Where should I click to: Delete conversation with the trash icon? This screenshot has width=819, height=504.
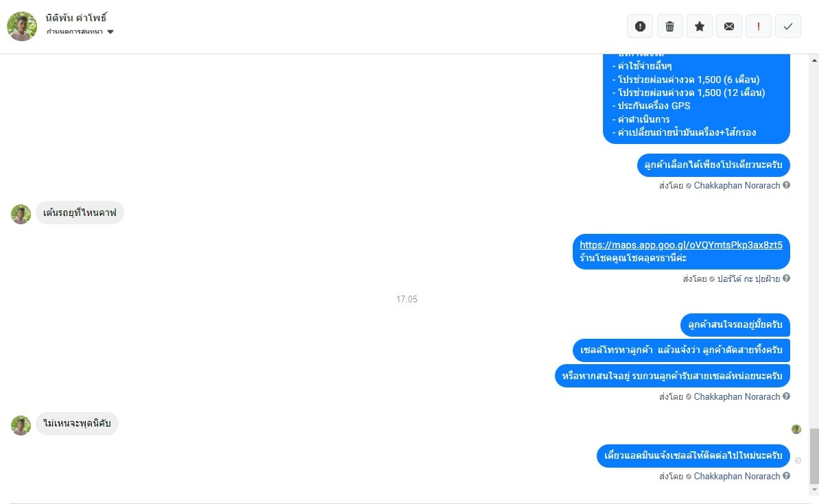coord(669,26)
